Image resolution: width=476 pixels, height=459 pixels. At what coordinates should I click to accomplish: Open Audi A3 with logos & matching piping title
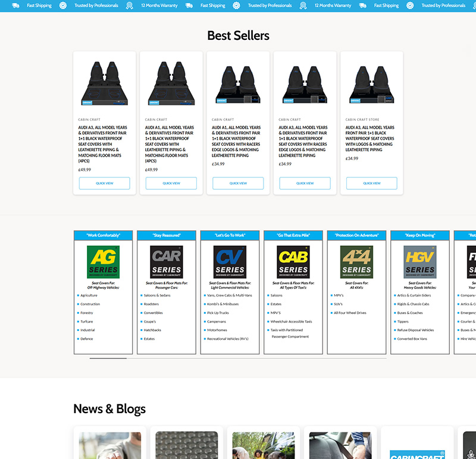[x=369, y=139]
